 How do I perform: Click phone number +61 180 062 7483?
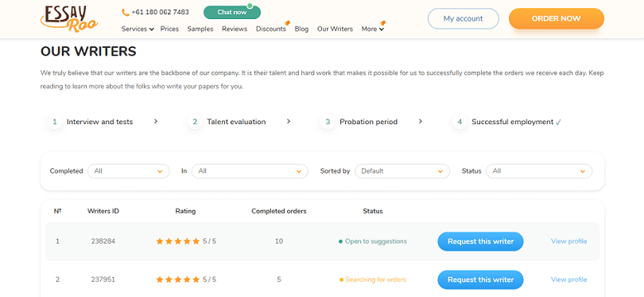pos(160,12)
